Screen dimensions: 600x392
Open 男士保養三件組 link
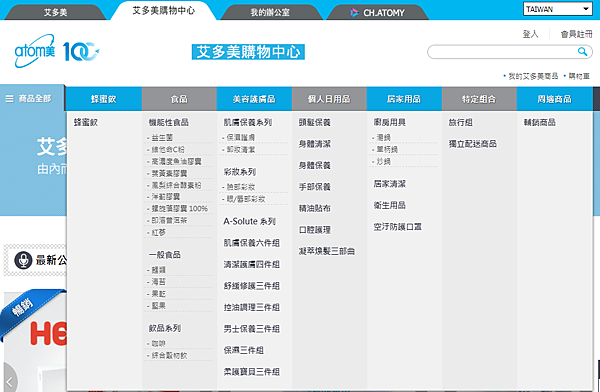click(252, 328)
